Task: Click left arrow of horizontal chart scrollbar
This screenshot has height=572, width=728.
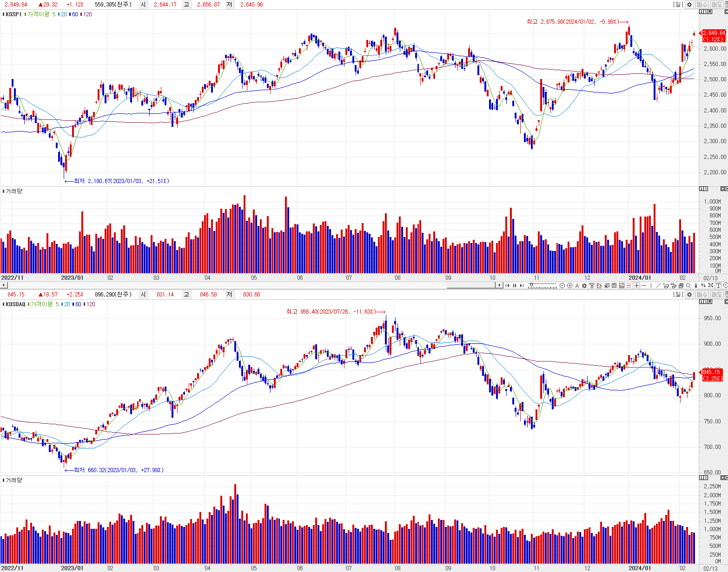Action: coord(3,285)
